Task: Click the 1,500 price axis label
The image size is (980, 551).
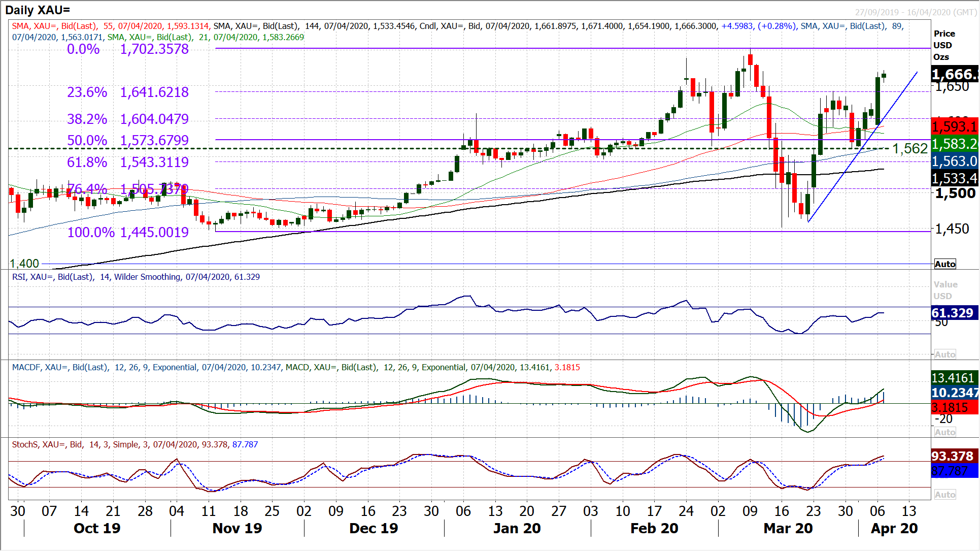Action: point(955,193)
